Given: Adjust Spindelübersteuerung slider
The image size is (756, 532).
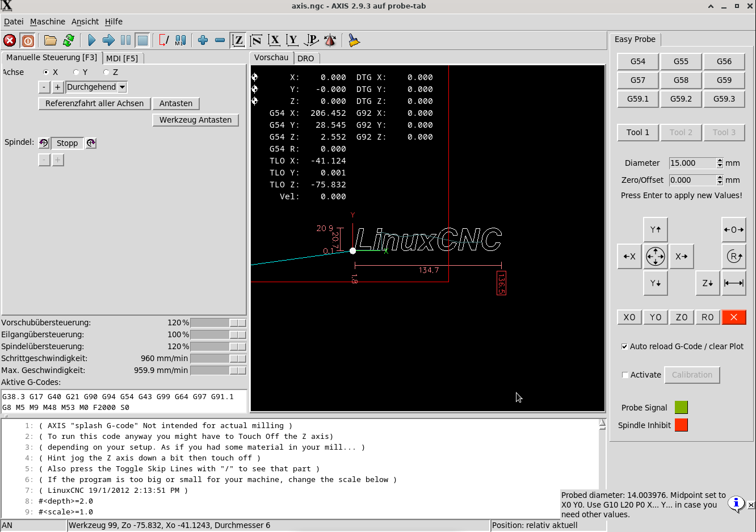Looking at the screenshot, I should coord(219,346).
